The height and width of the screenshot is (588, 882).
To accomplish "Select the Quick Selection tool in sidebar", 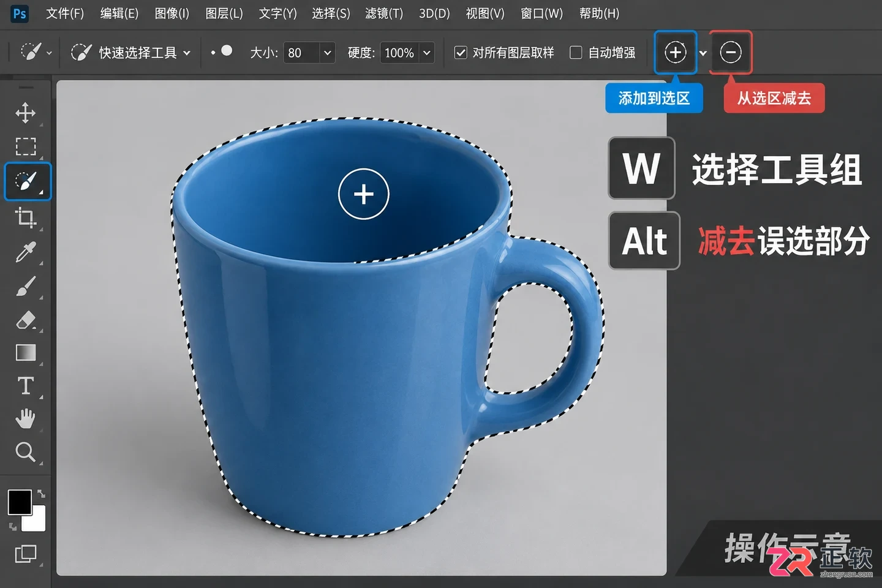I will coord(28,181).
